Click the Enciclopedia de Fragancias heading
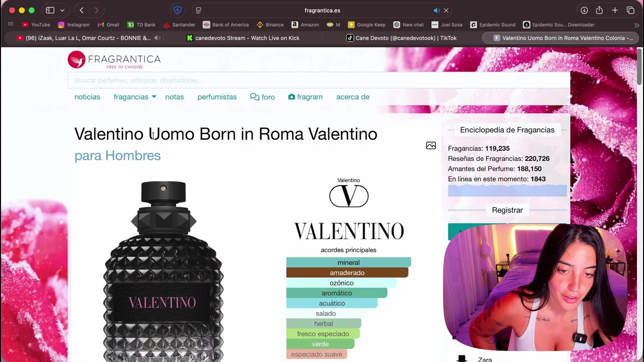The image size is (644, 362). [507, 130]
